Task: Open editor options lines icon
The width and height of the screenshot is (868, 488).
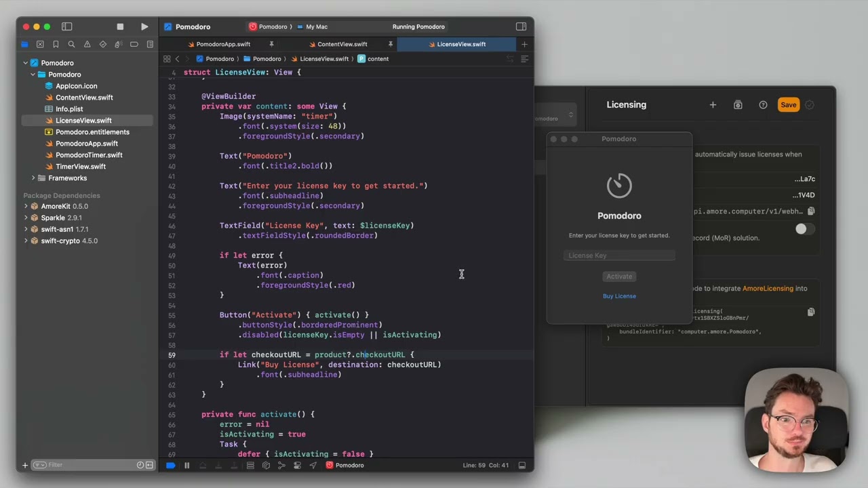Action: point(524,59)
